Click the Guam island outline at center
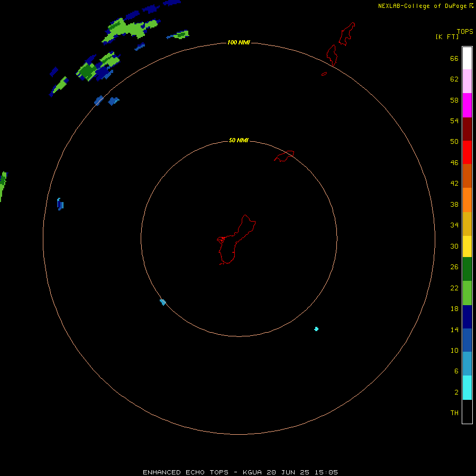This screenshot has height=476, width=476. [x=236, y=240]
